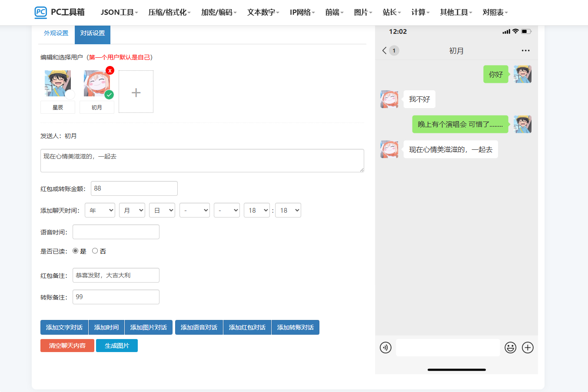Click avatar beside 我不好 message
This screenshot has height=392, width=588.
coord(389,99)
